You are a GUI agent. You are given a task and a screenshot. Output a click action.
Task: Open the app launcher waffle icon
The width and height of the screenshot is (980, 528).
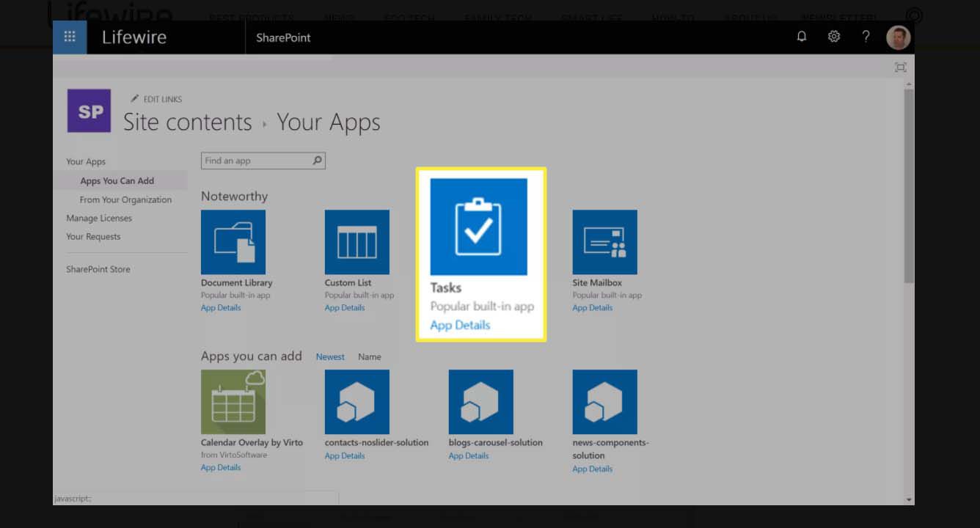pos(70,37)
